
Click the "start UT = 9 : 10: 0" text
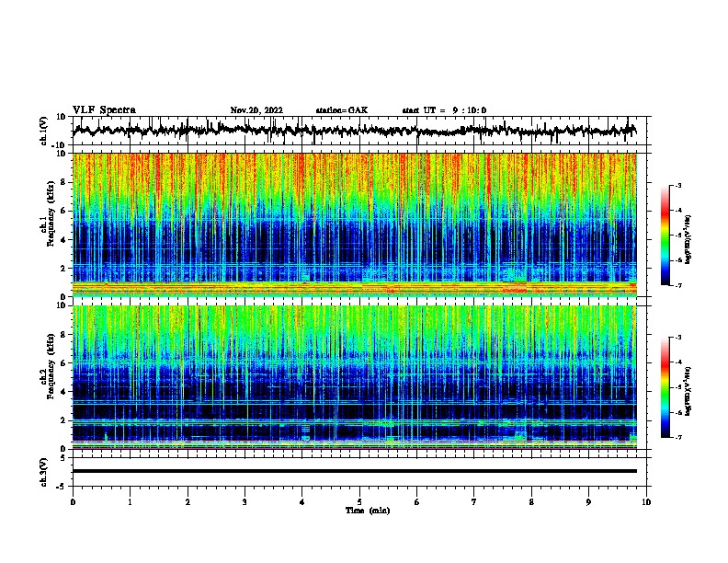(x=444, y=110)
